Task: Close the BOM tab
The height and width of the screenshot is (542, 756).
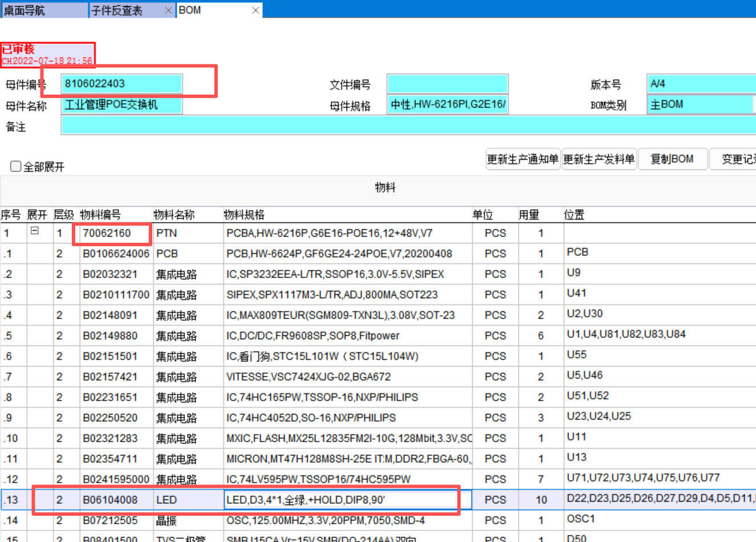Action: 255,10
